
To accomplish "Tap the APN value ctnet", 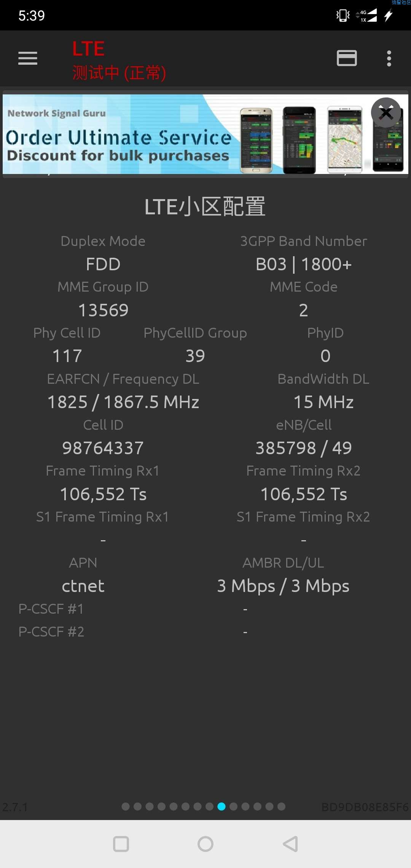I will (x=83, y=586).
